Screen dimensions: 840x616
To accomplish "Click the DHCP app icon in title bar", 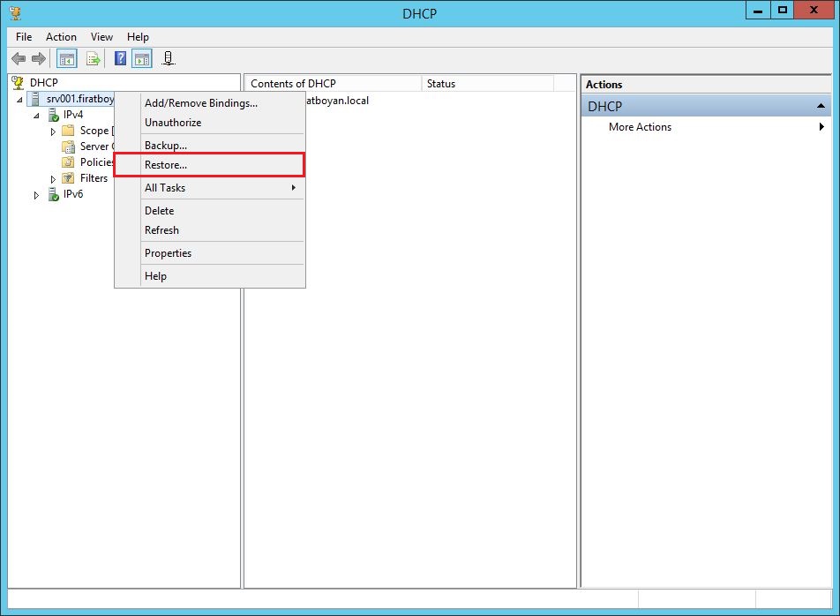I will click(x=16, y=12).
